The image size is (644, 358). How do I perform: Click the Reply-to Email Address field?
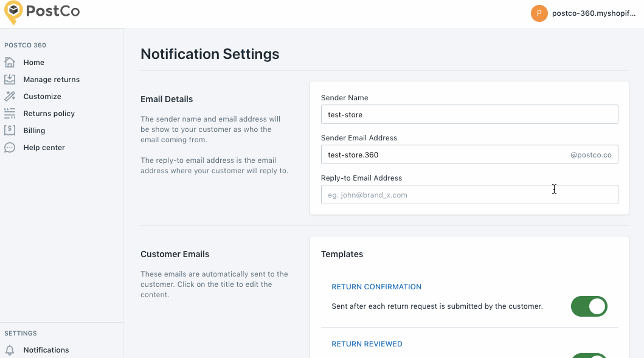[x=469, y=194]
